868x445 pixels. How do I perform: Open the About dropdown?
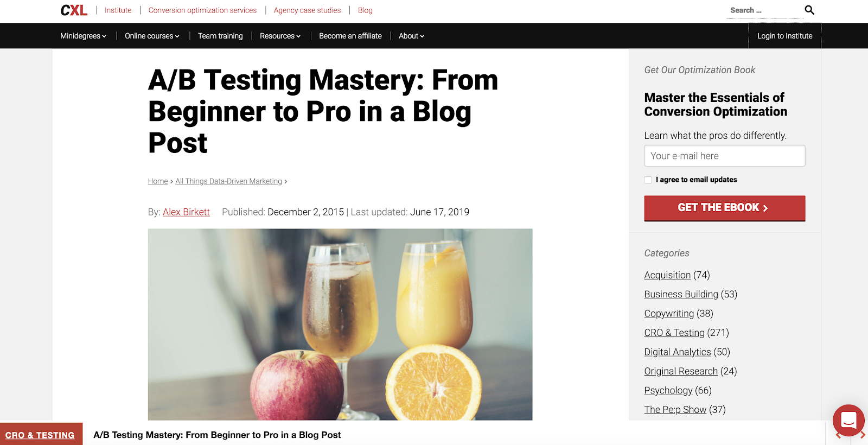411,36
